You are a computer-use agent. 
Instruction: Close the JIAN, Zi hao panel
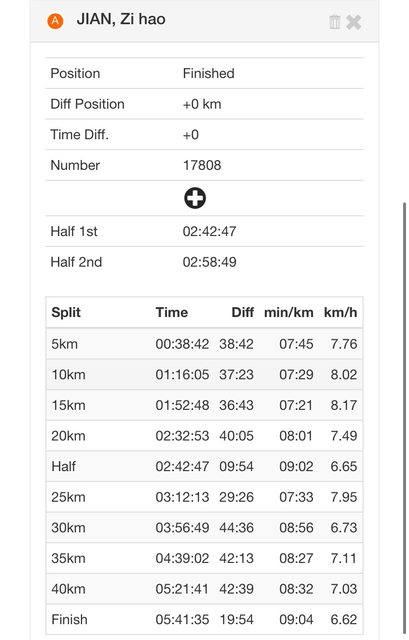pos(353,22)
